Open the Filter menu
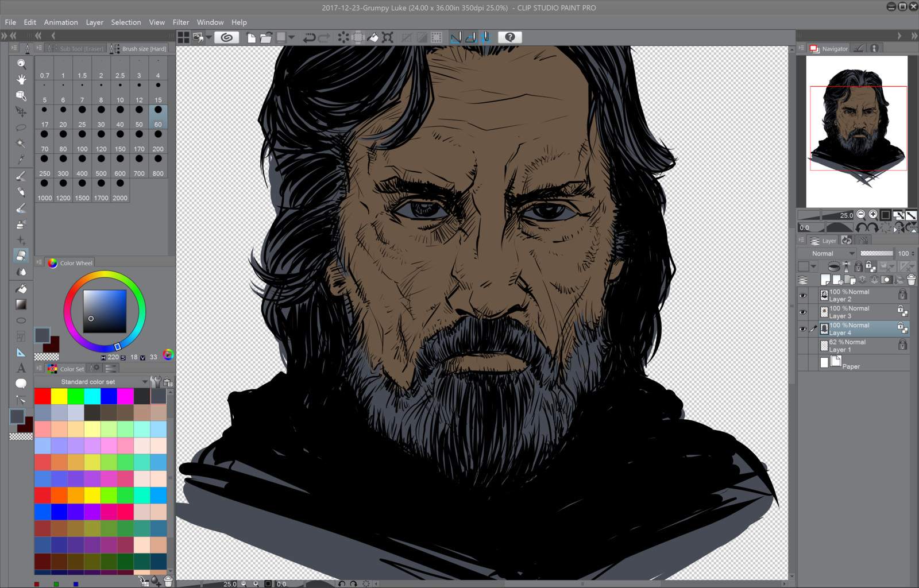 181,22
